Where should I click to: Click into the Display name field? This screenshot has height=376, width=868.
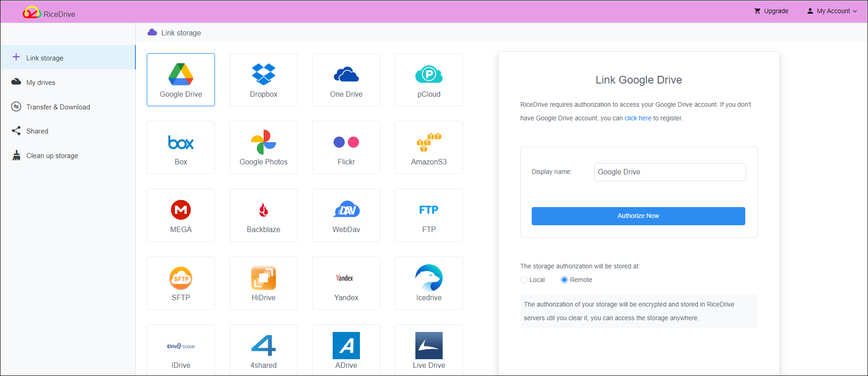click(670, 172)
